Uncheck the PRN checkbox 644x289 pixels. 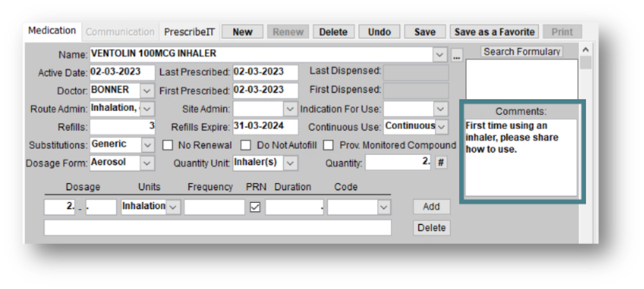[x=255, y=207]
